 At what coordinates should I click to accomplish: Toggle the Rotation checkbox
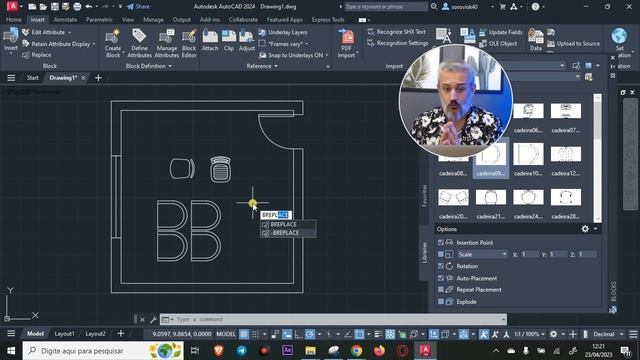point(441,266)
